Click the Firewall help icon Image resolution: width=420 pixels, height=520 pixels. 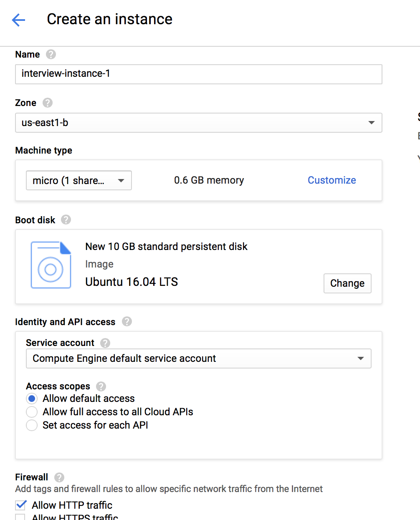point(59,477)
